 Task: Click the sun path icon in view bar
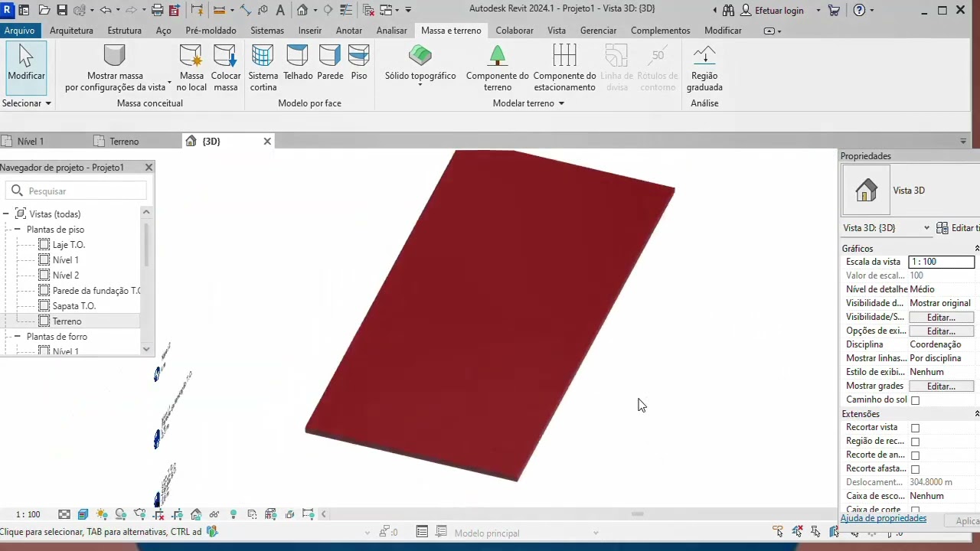pyautogui.click(x=101, y=514)
